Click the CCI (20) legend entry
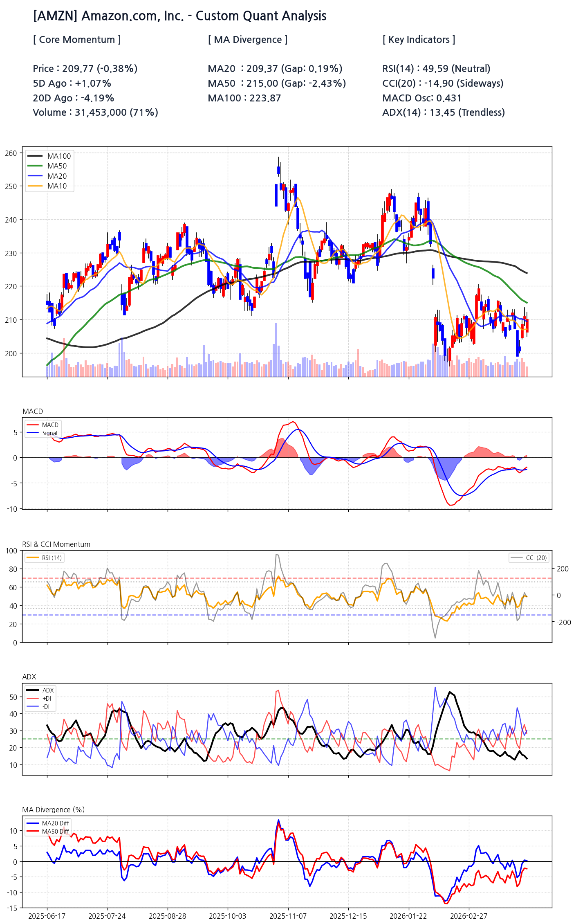 click(x=528, y=558)
